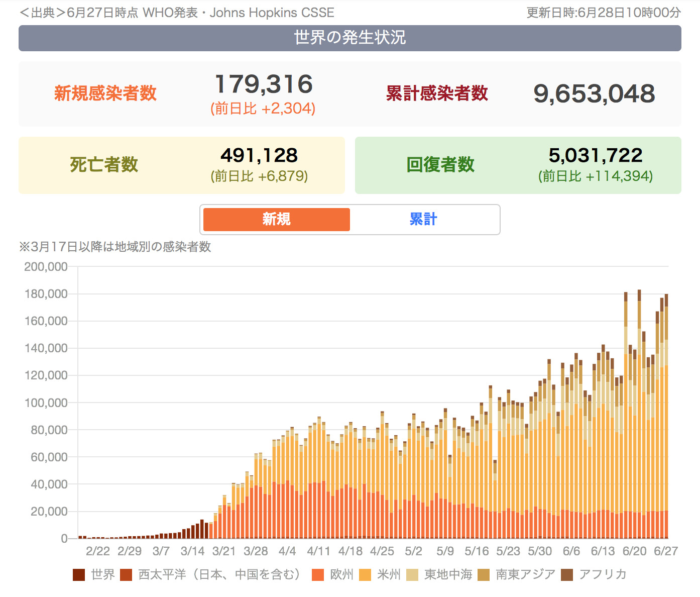Click the 世界の発生状況 header bar
The width and height of the screenshot is (700, 597).
pyautogui.click(x=350, y=38)
